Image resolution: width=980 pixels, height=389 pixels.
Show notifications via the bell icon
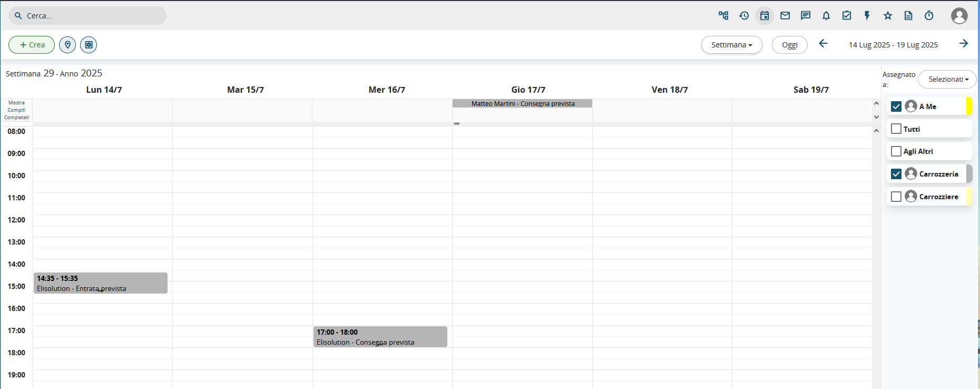pos(826,16)
